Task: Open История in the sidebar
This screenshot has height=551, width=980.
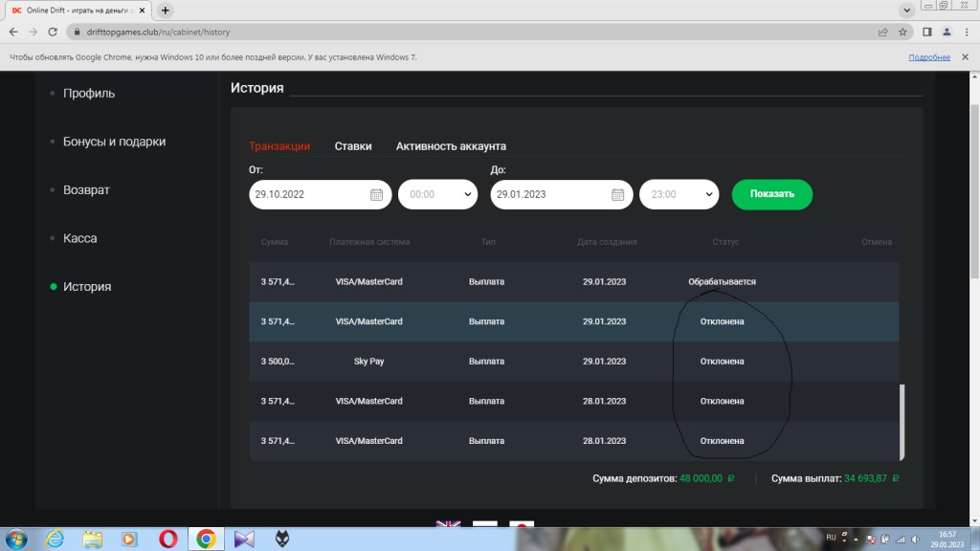Action: (87, 287)
